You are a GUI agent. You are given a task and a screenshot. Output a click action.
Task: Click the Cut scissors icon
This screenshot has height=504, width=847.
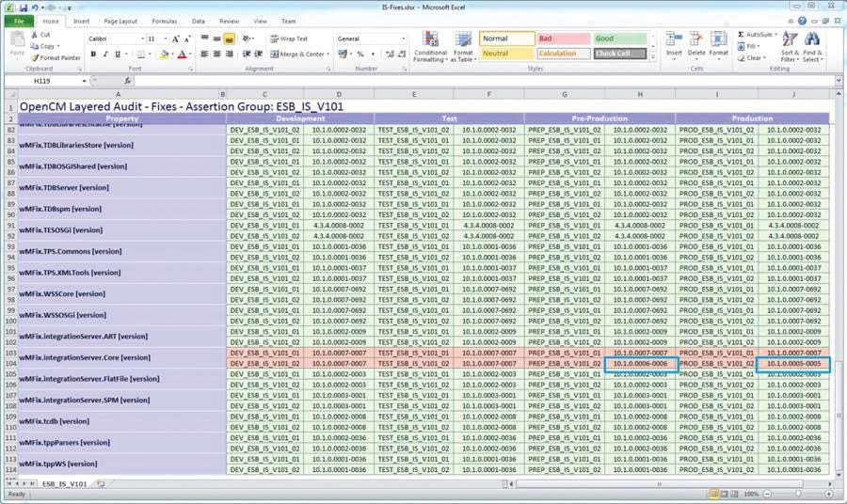[35, 35]
